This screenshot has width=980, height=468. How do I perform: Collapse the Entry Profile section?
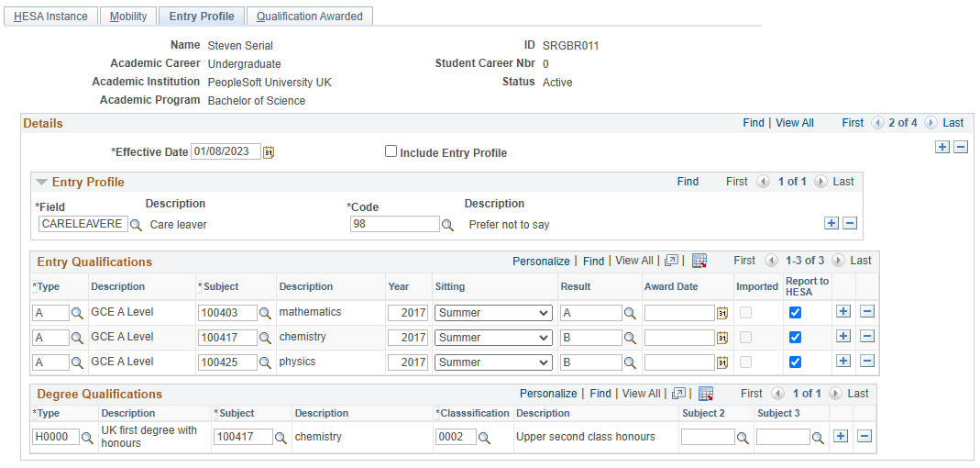42,183
